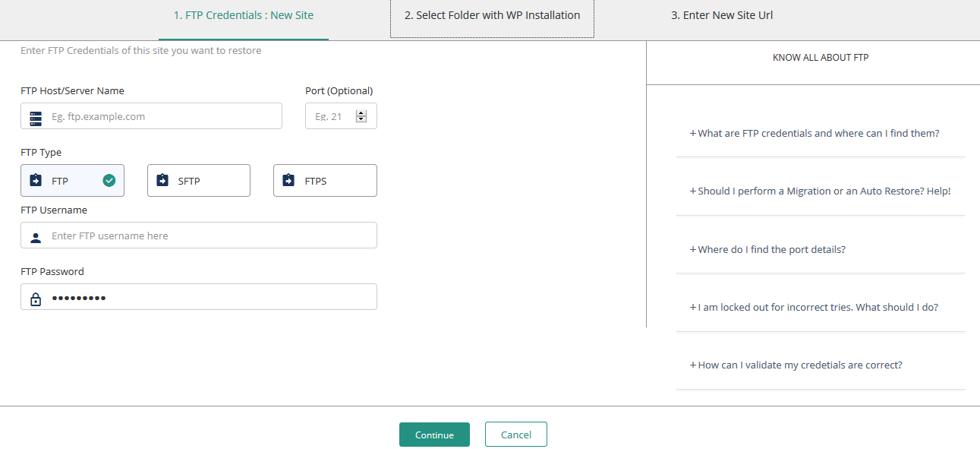Click the server icon in FTP Host field

click(36, 117)
